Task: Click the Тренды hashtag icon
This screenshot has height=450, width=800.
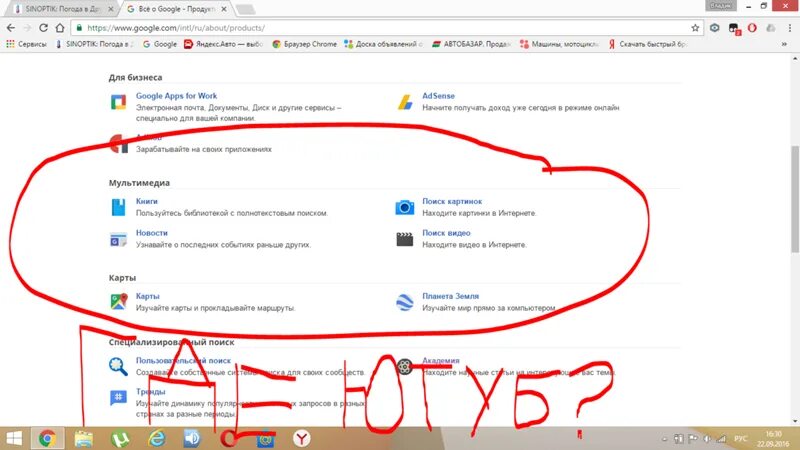Action: (118, 397)
